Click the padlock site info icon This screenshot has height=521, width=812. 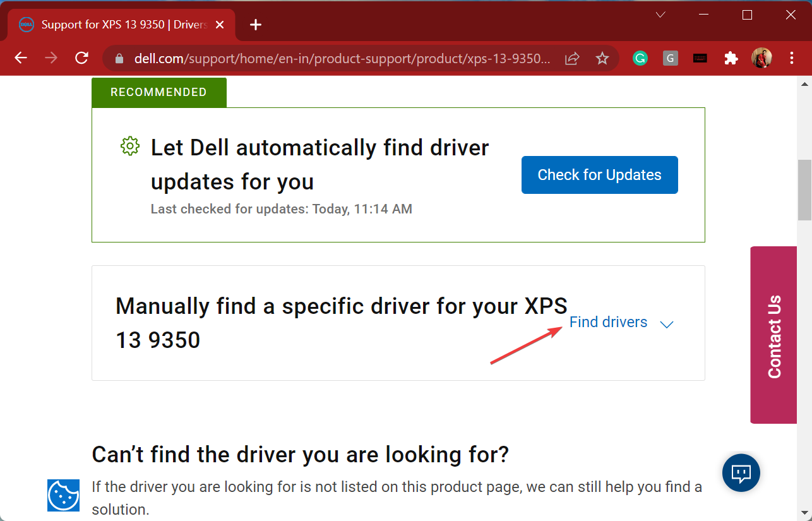click(119, 59)
